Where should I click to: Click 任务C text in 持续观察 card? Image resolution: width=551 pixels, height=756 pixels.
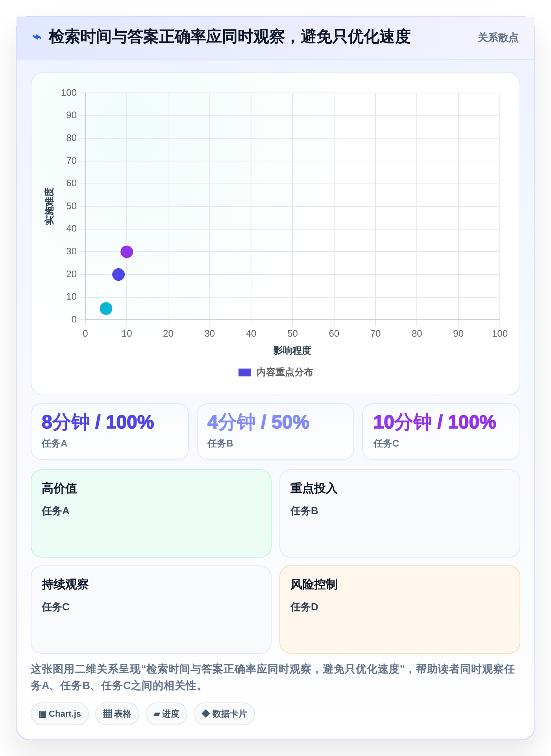coord(55,607)
